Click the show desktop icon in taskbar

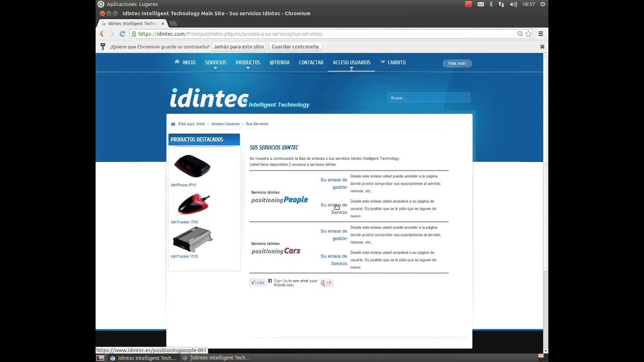100,358
